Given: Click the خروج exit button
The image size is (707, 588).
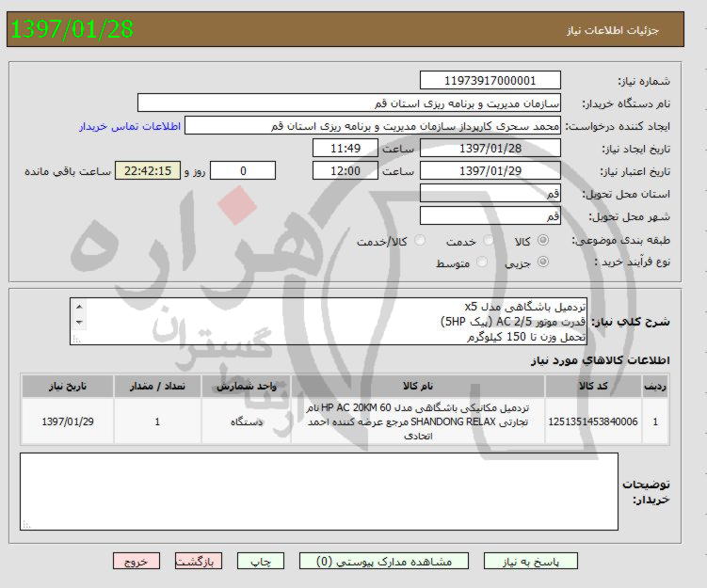Looking at the screenshot, I should pos(137,562).
